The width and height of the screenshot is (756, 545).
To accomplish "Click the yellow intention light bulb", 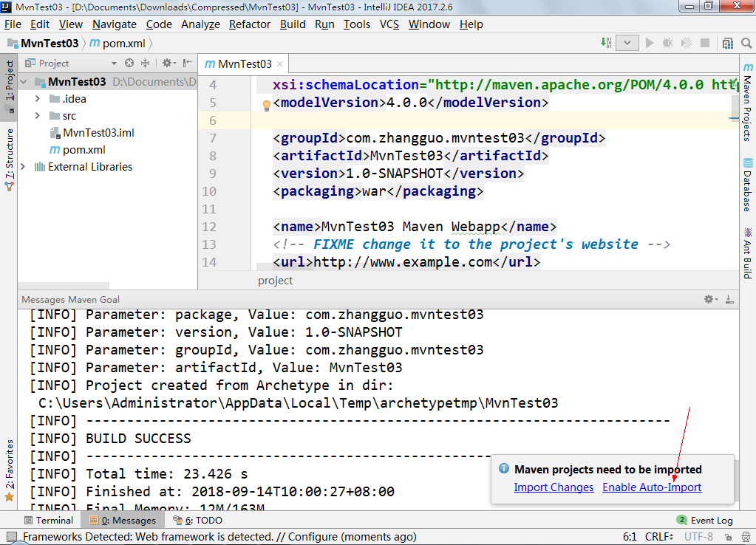I will (266, 106).
